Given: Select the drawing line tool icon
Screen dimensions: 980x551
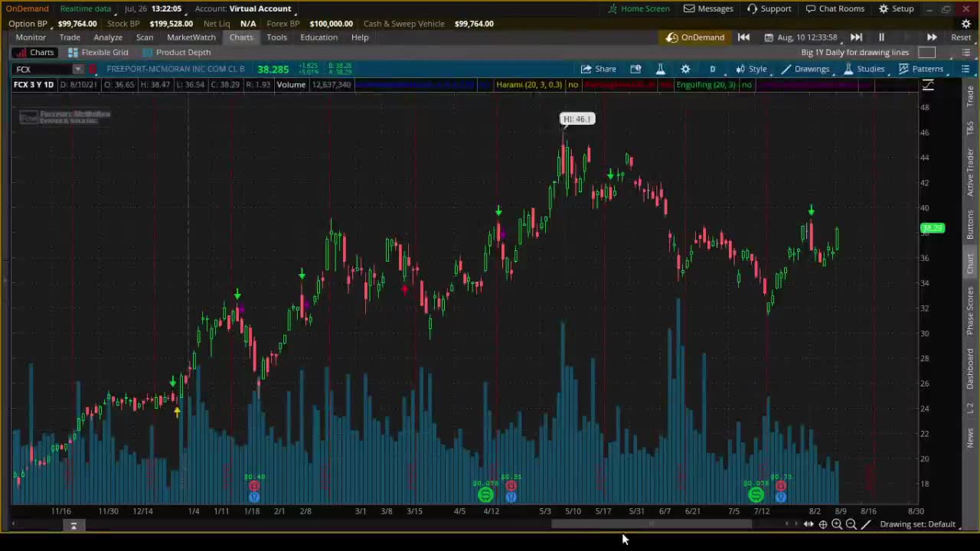Looking at the screenshot, I should coord(866,524).
